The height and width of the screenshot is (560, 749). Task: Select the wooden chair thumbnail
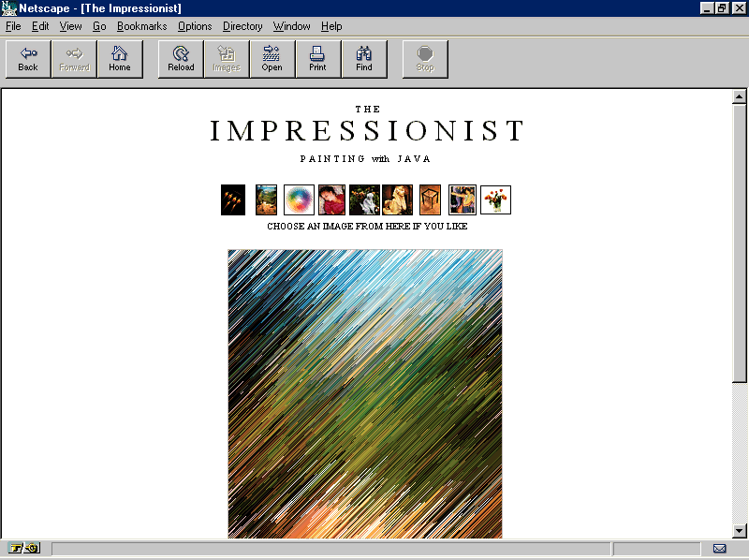430,199
